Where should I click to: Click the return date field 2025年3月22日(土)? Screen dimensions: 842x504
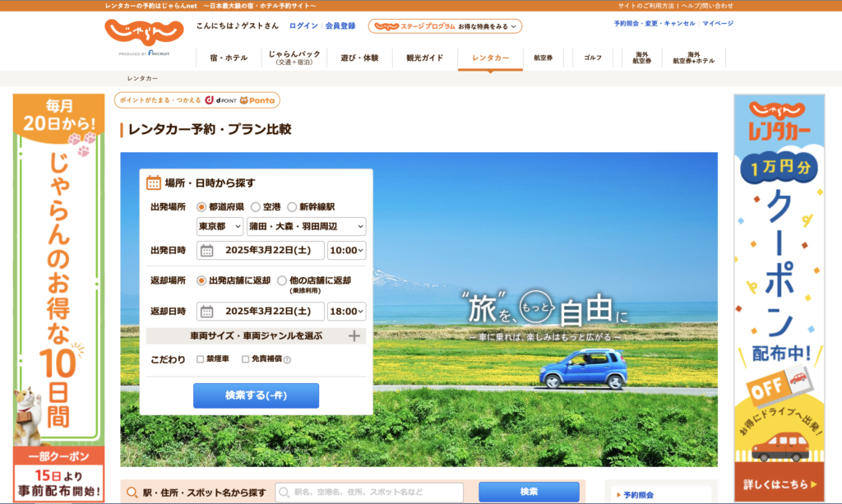[261, 312]
